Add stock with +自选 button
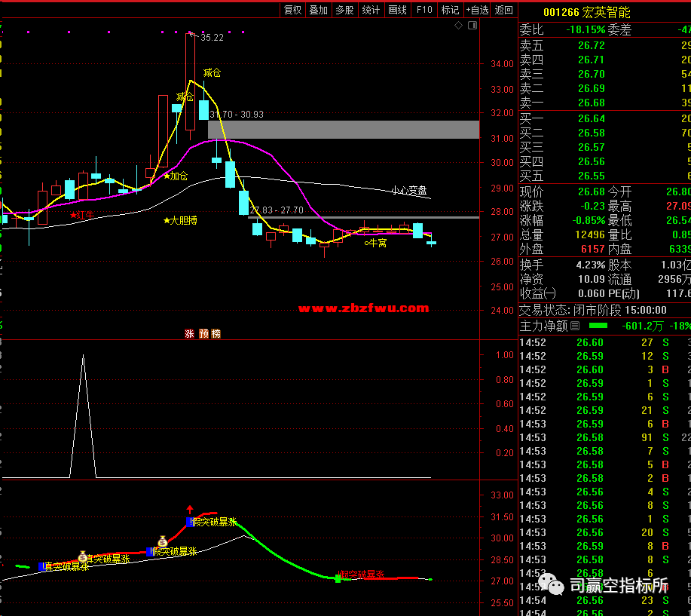 [x=477, y=10]
